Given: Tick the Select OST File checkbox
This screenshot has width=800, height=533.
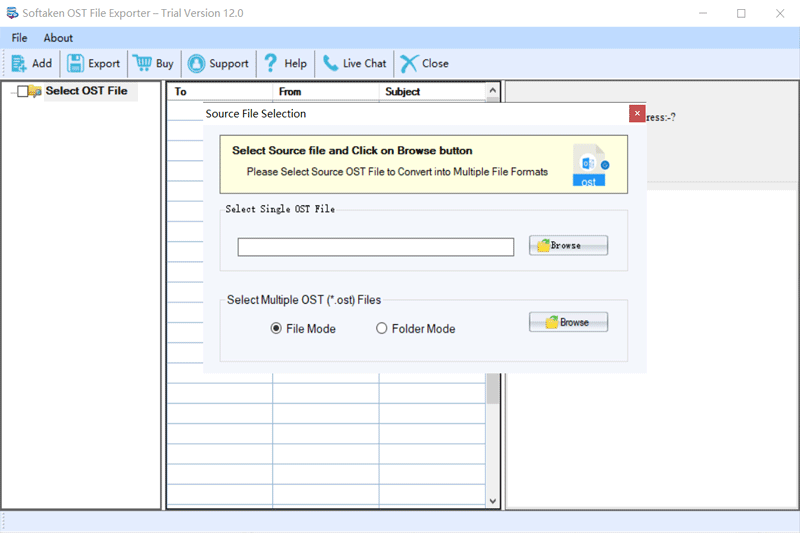Looking at the screenshot, I should point(22,91).
